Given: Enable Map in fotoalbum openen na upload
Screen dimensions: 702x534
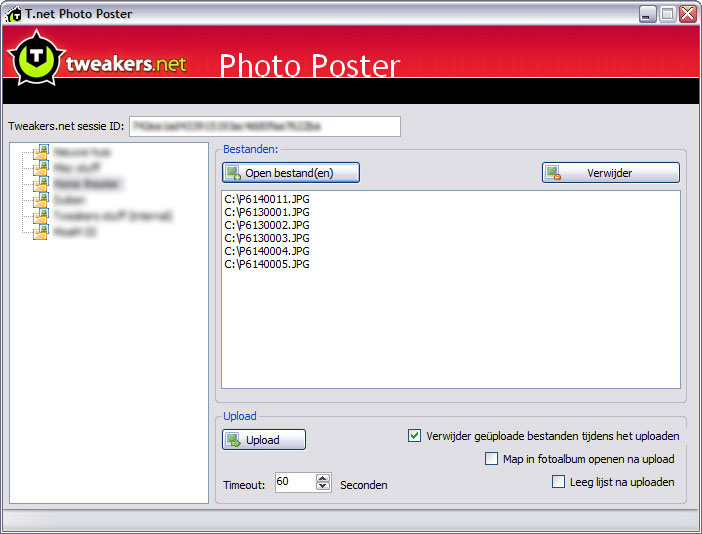Looking at the screenshot, I should click(491, 459).
